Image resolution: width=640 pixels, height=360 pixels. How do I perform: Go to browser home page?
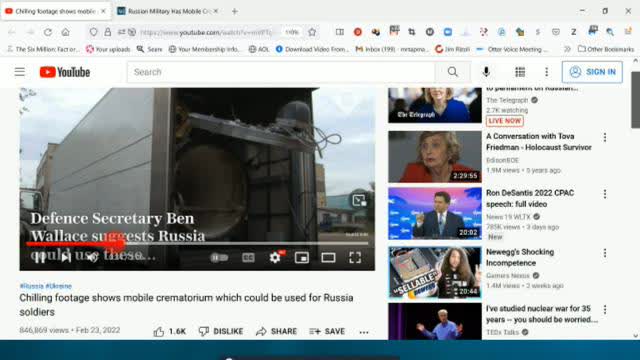click(x=65, y=32)
